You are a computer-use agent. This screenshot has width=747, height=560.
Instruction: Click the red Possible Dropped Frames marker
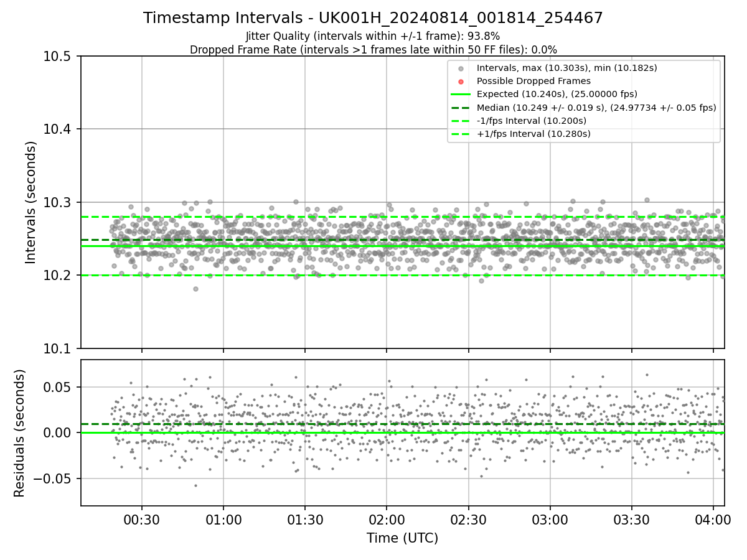(461, 81)
